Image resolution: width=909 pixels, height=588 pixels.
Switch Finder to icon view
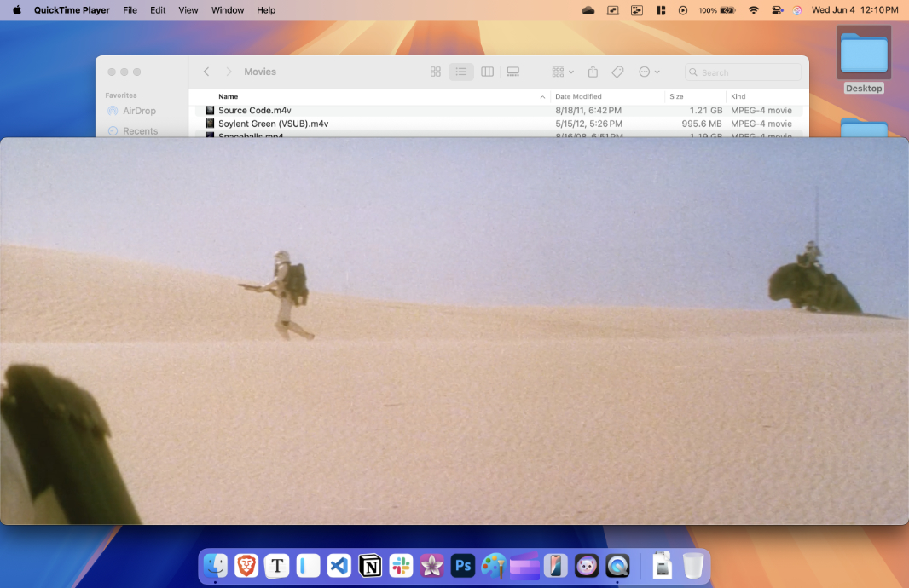436,72
